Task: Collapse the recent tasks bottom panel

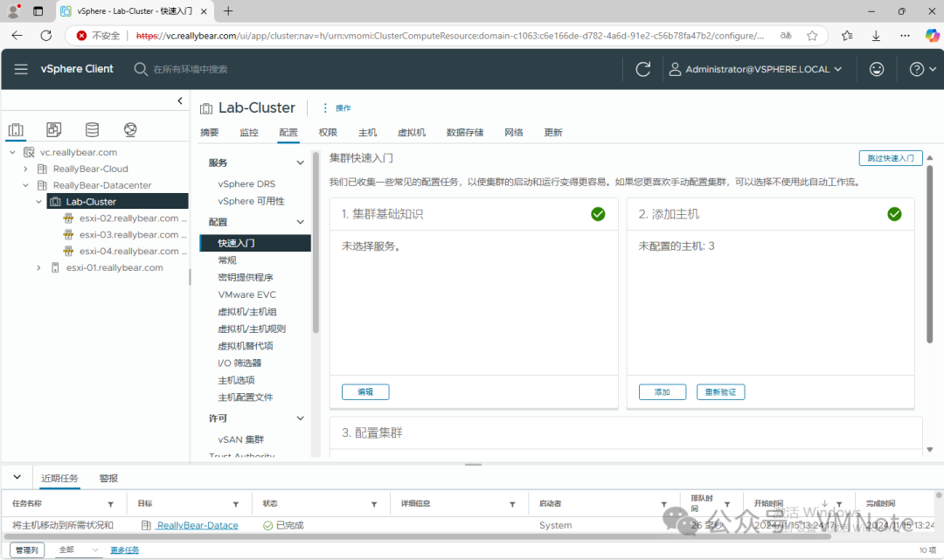Action: pos(17,477)
